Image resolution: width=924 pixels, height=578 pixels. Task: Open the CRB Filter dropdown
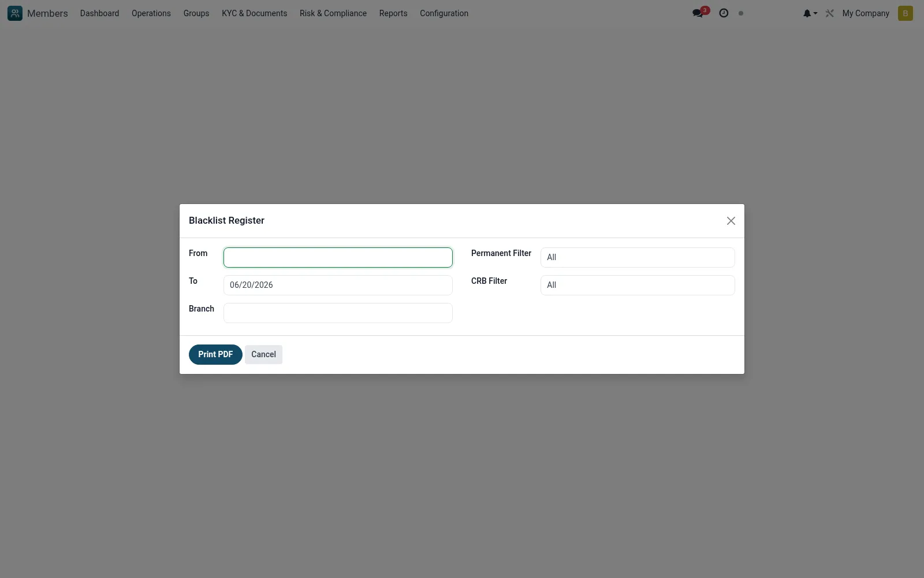click(638, 285)
